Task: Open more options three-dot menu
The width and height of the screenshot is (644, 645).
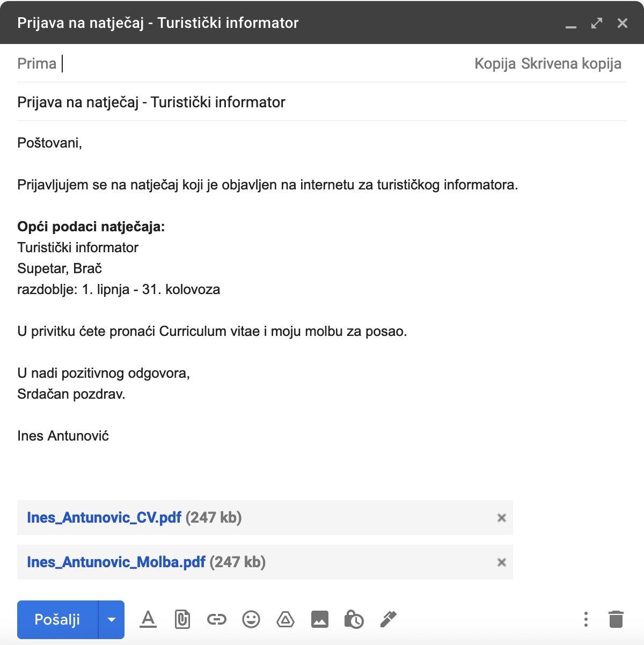Action: pyautogui.click(x=586, y=619)
